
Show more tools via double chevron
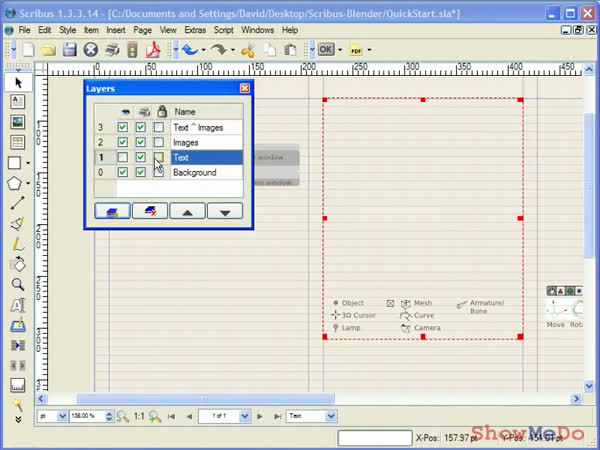point(18,420)
